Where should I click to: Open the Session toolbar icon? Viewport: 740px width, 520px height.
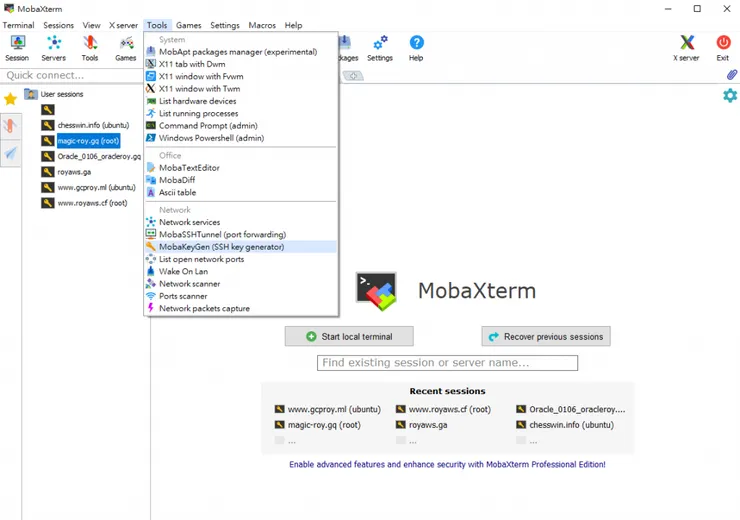pos(17,48)
